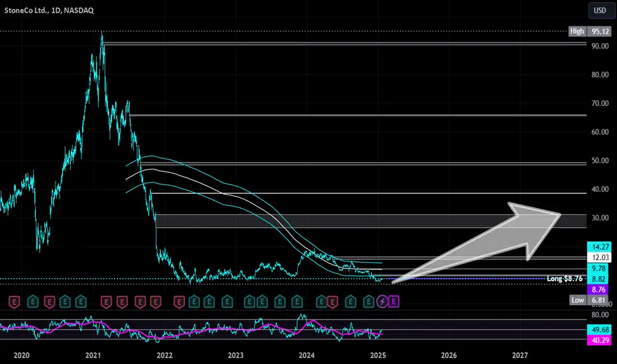The image size is (617, 364).
Task: Click the 6.81 low price value
Action: click(599, 300)
